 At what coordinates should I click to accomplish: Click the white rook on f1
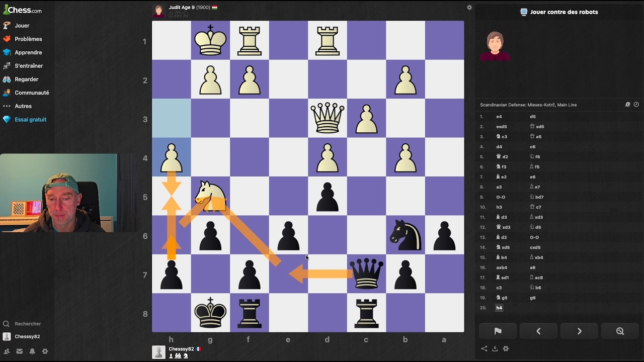click(250, 40)
